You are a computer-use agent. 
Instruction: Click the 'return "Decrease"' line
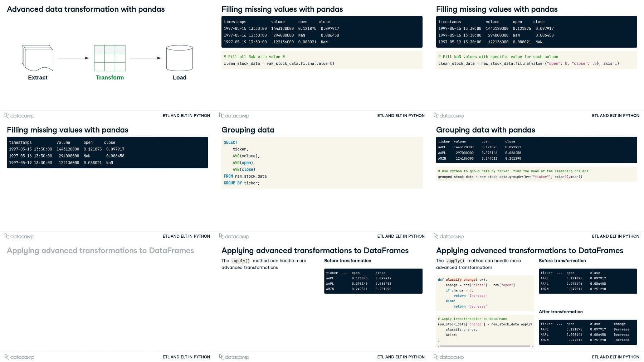pyautogui.click(x=470, y=307)
